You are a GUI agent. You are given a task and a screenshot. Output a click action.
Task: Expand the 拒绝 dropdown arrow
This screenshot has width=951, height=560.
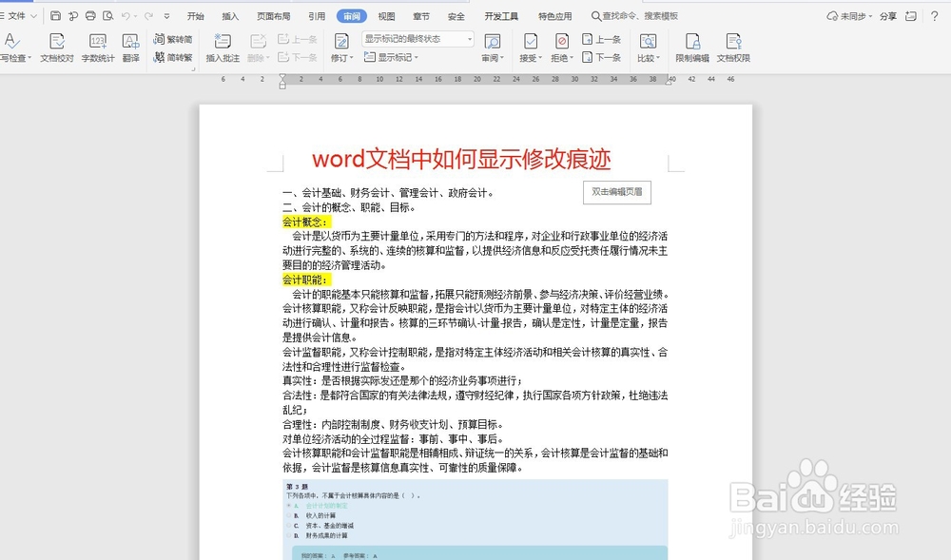[572, 59]
